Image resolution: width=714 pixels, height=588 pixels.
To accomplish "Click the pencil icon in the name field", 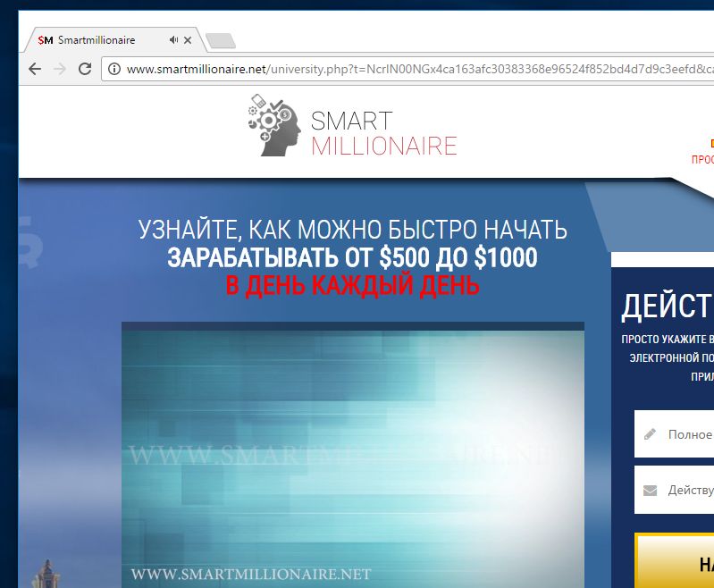I will click(651, 434).
